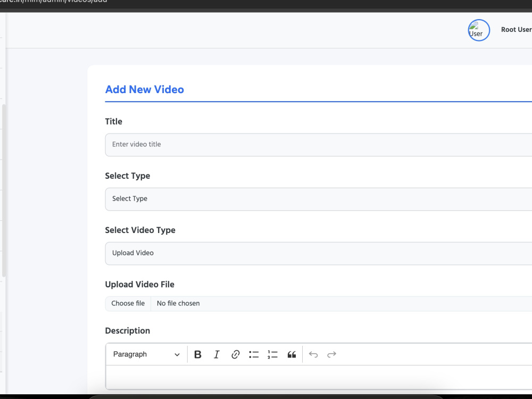Toggle bold formatting in description editor

197,354
